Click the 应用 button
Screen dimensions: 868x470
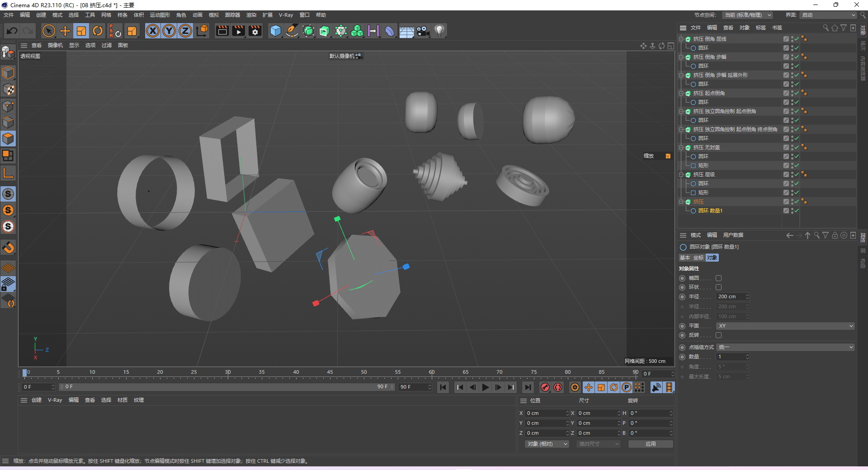tap(650, 444)
